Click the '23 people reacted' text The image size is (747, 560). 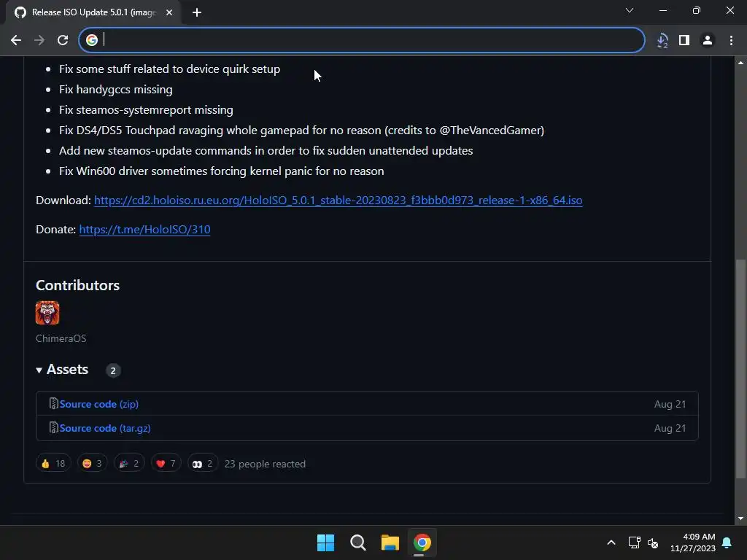tap(265, 464)
